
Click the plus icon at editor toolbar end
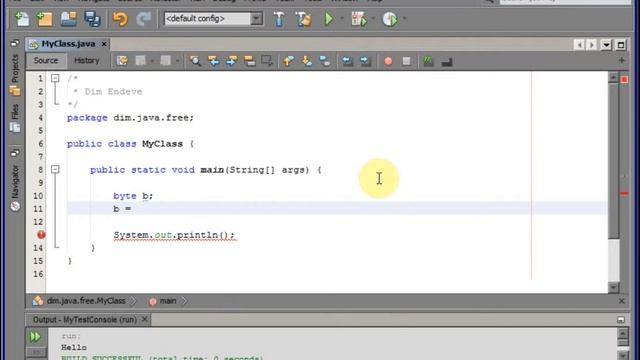pyautogui.click(x=622, y=60)
